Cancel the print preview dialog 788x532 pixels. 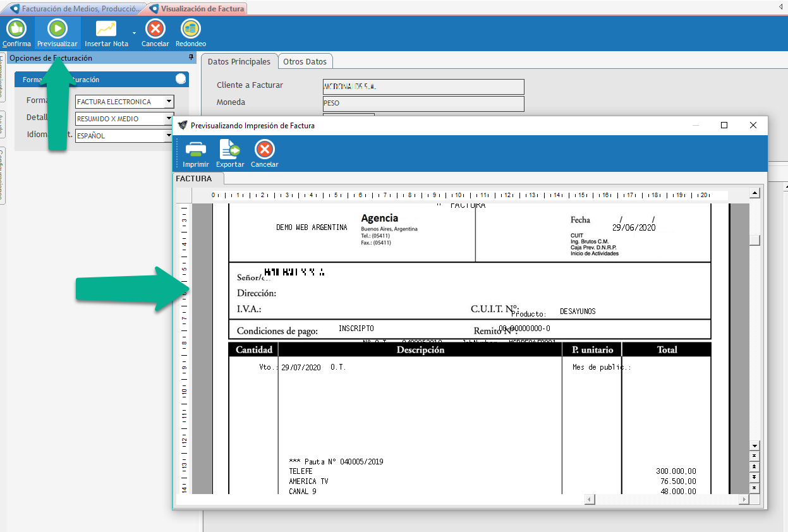point(264,150)
